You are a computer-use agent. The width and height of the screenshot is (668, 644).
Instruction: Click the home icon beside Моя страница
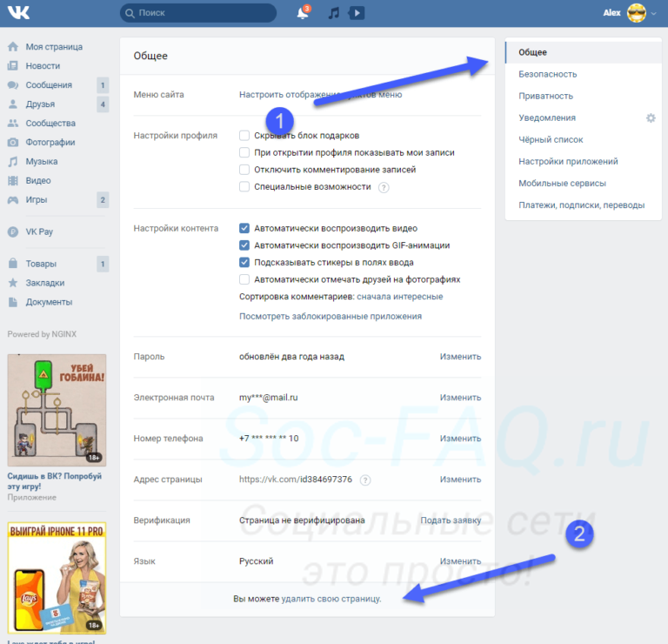pyautogui.click(x=13, y=46)
